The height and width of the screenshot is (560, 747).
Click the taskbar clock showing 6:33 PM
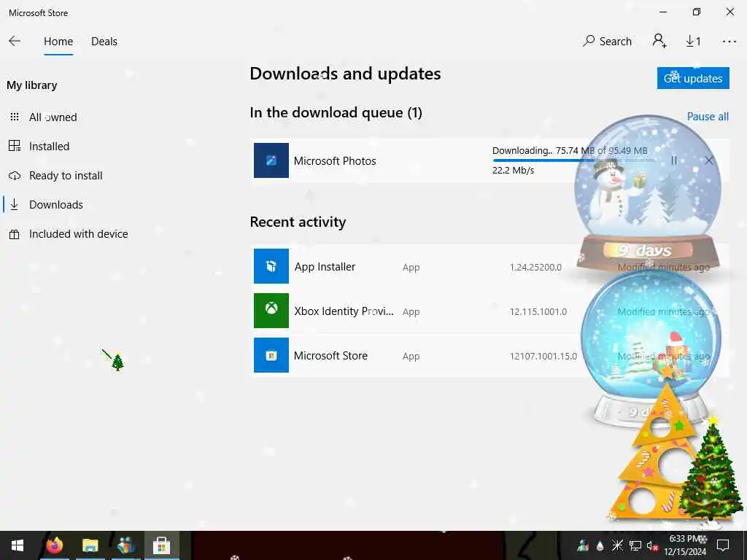tap(686, 545)
